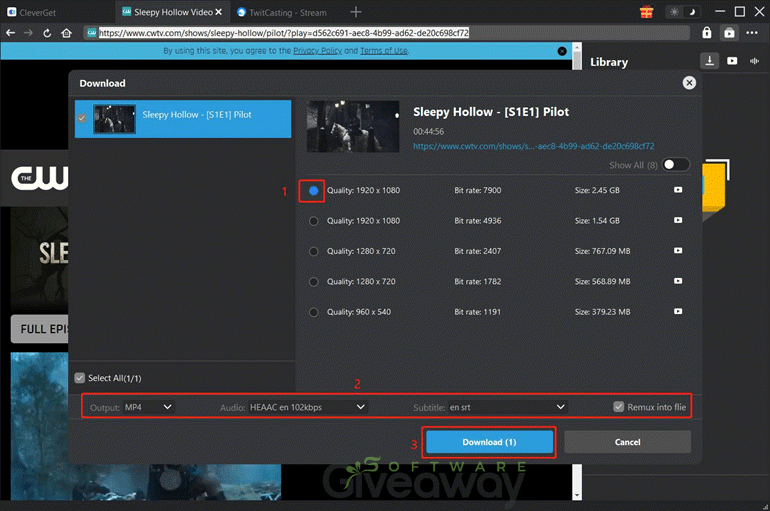Open the three-dots more menu
This screenshot has height=511, width=770.
click(752, 33)
